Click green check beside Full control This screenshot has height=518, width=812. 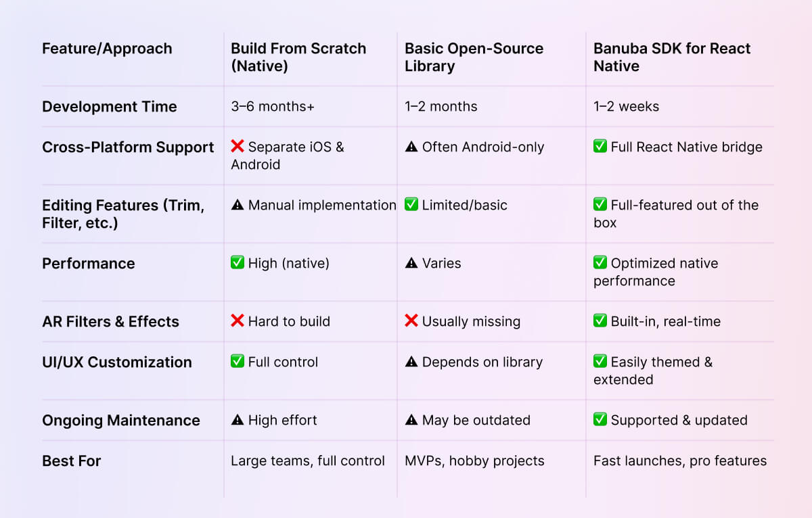tap(238, 362)
